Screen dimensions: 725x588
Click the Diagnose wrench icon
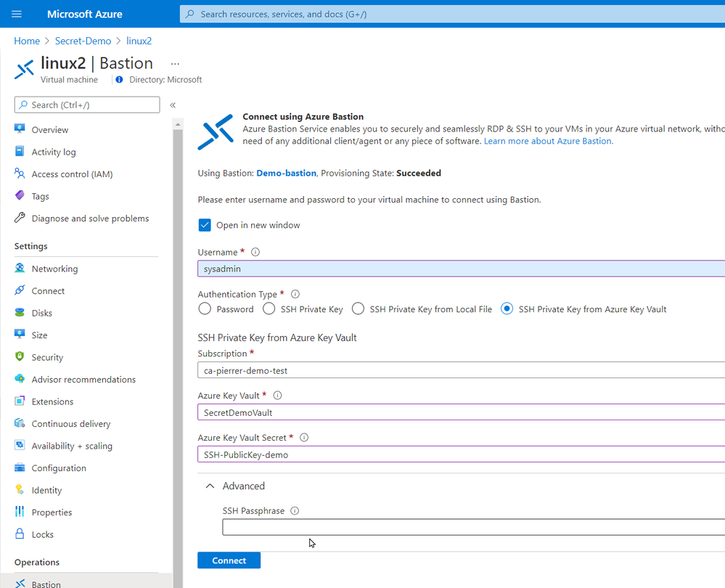(20, 218)
